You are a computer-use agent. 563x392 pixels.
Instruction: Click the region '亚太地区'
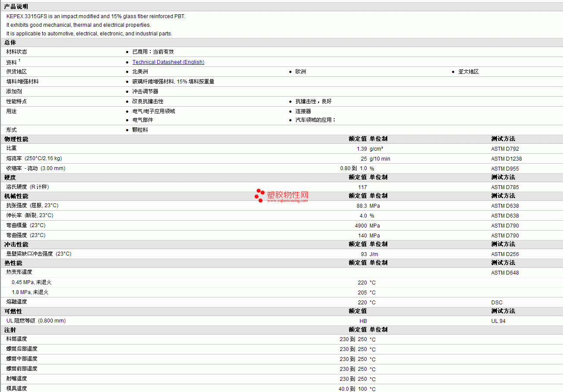pyautogui.click(x=468, y=72)
